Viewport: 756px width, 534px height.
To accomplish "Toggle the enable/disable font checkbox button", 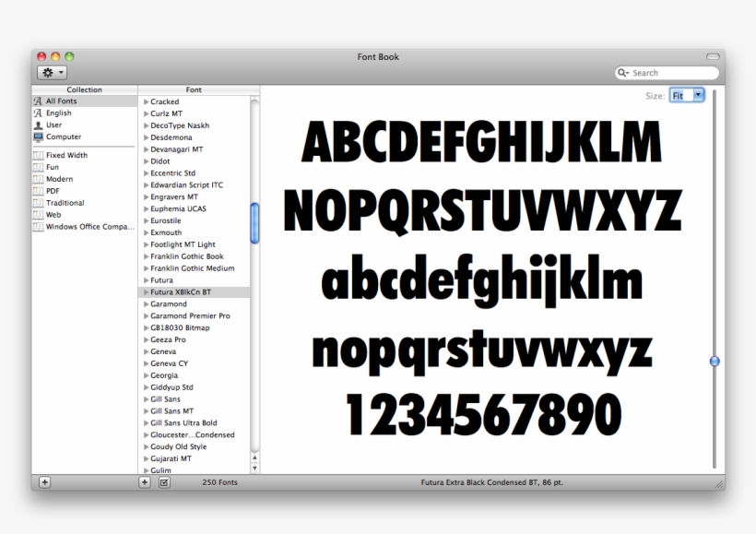I will [164, 482].
